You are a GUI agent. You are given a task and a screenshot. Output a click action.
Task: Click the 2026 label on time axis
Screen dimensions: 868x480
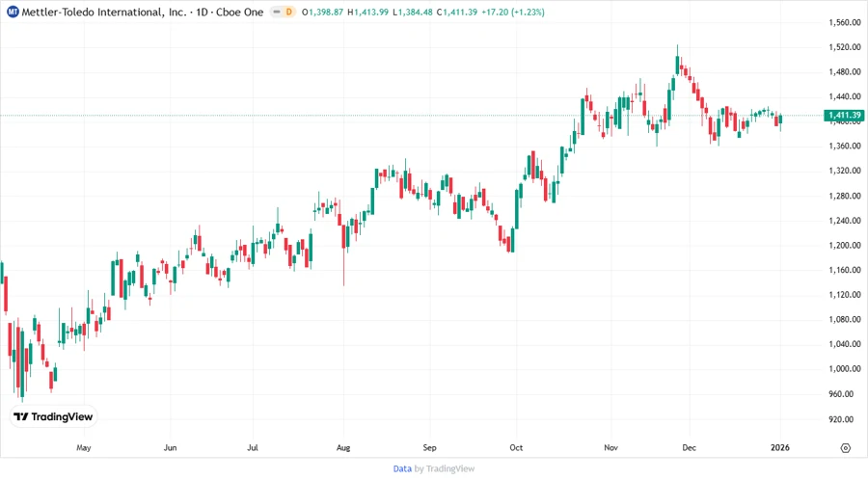(x=780, y=448)
